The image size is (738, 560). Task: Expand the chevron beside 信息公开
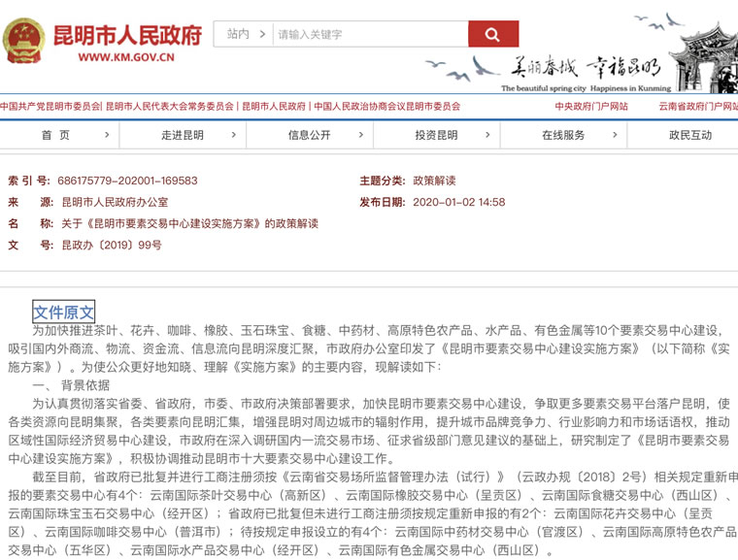point(361,135)
